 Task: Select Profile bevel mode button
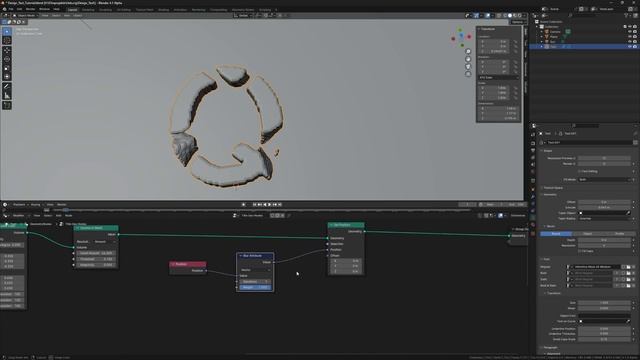coord(619,234)
